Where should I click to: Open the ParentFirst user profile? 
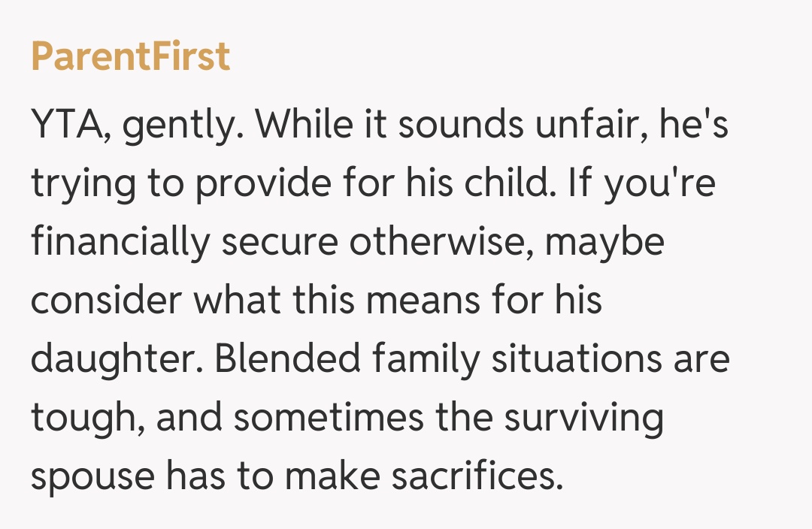coord(130,57)
